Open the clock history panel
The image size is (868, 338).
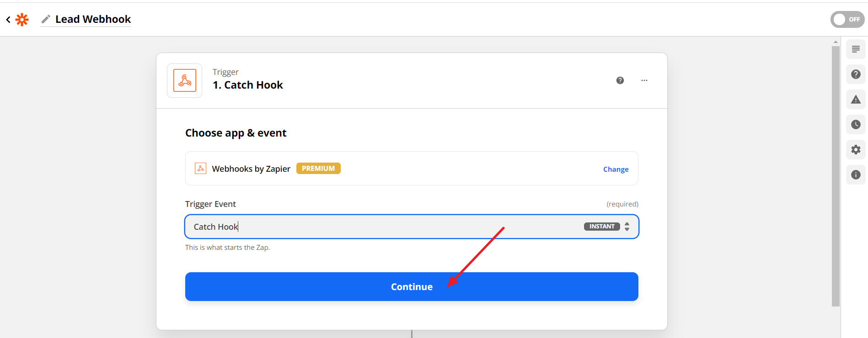tap(856, 125)
